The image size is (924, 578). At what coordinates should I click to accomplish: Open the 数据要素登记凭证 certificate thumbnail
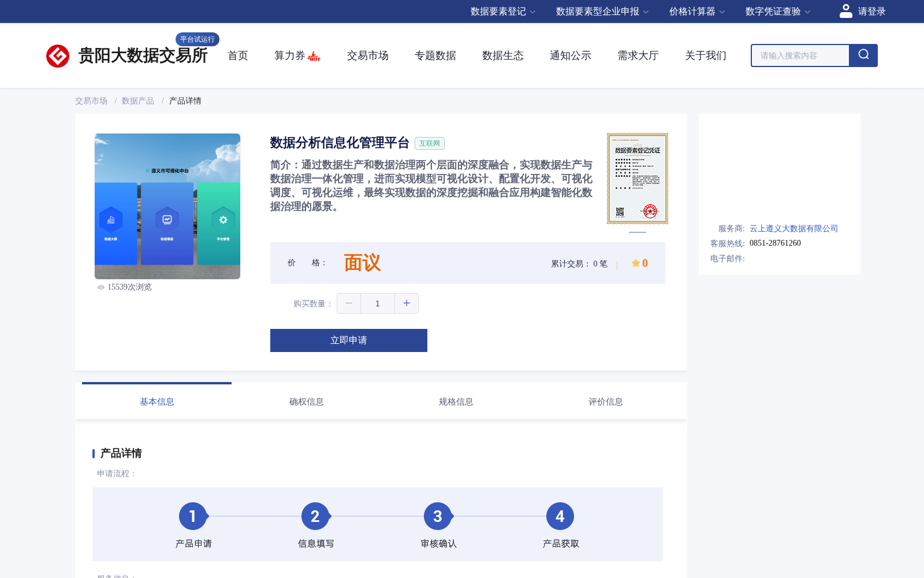(x=638, y=179)
